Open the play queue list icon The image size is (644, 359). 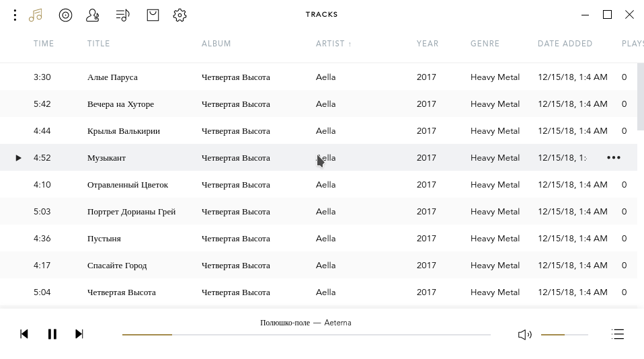coord(618,334)
